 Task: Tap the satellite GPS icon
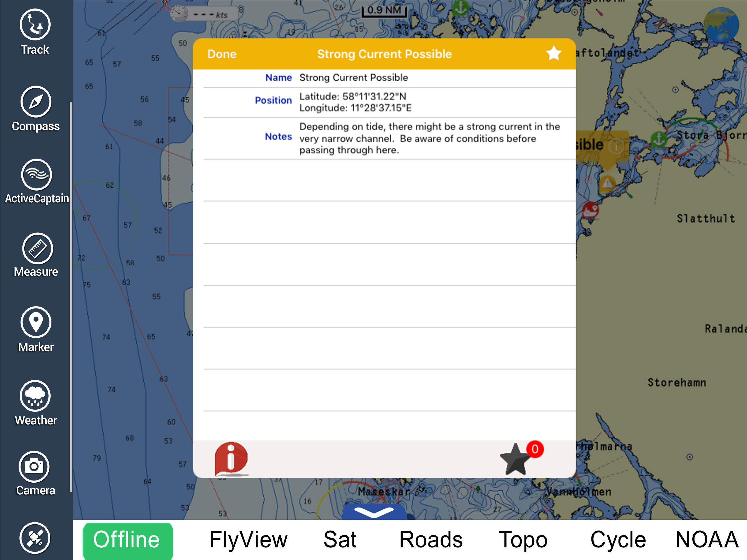click(x=35, y=538)
